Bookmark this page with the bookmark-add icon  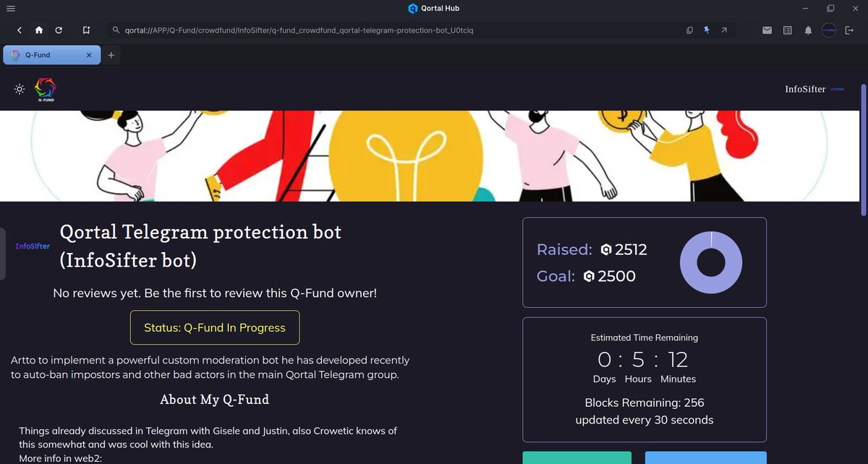(x=86, y=30)
